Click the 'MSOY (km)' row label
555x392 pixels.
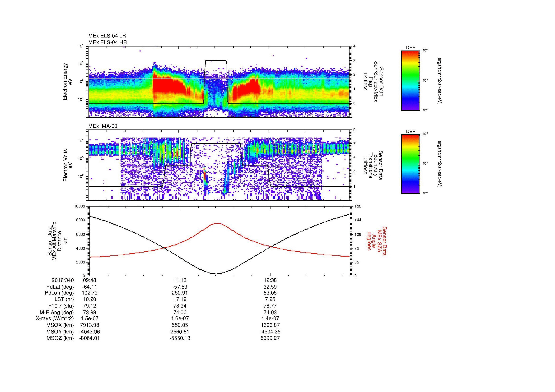(60, 332)
